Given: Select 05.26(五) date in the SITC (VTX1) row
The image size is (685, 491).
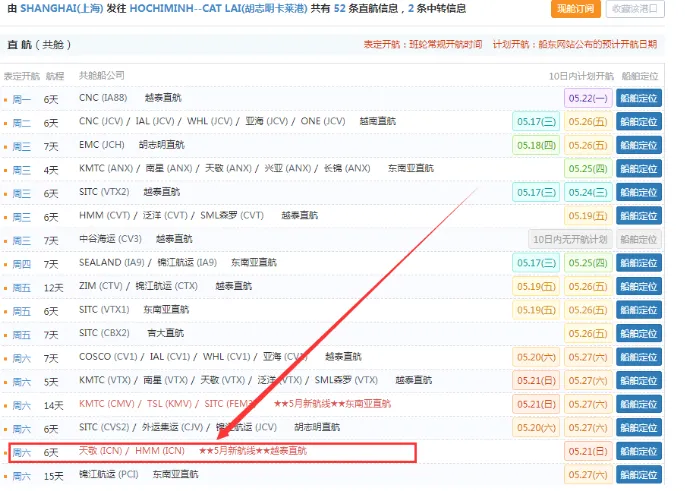Looking at the screenshot, I should pyautogui.click(x=588, y=311).
